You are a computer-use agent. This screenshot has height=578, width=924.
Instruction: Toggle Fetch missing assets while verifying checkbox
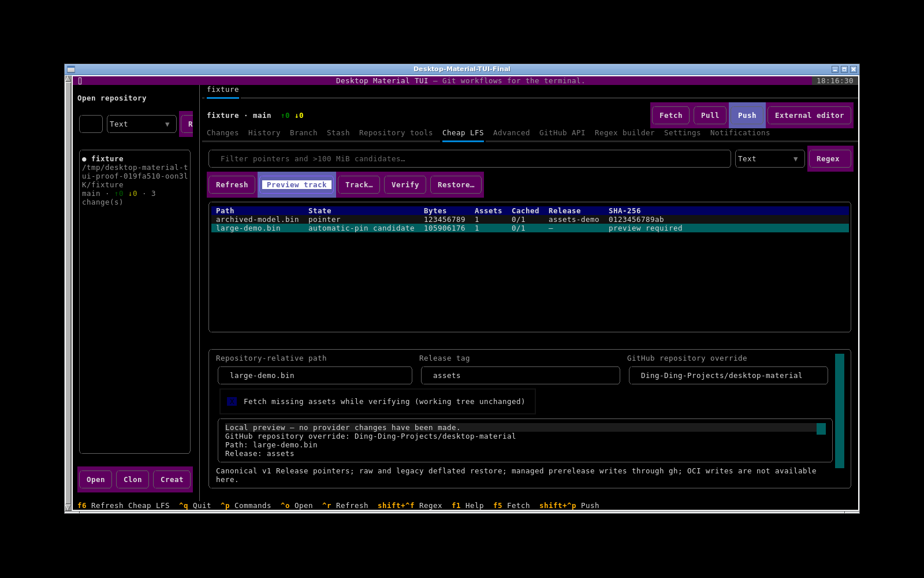pos(232,402)
